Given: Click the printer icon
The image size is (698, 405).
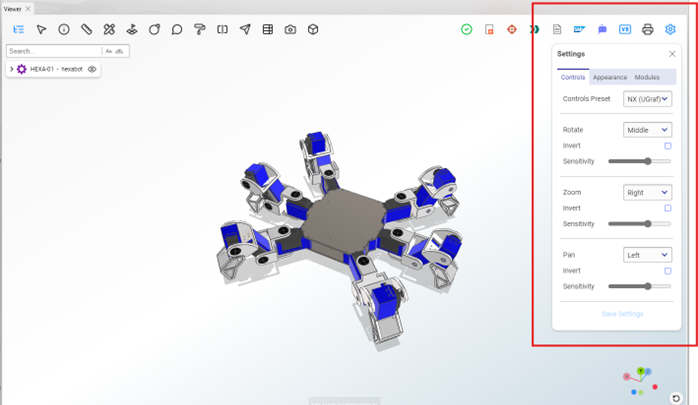Looking at the screenshot, I should 648,30.
